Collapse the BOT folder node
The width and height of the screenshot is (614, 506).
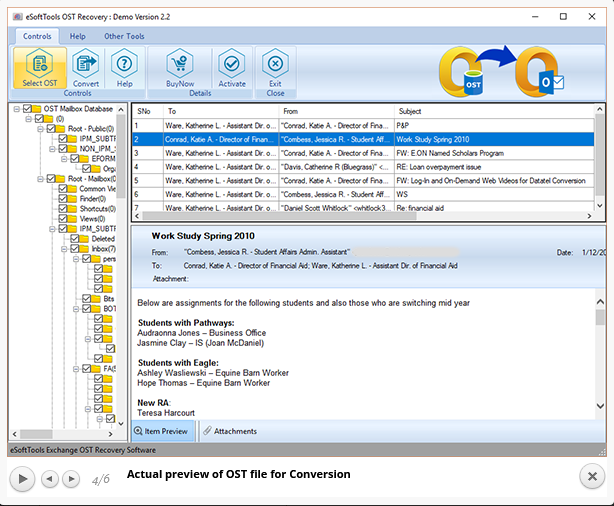point(76,309)
